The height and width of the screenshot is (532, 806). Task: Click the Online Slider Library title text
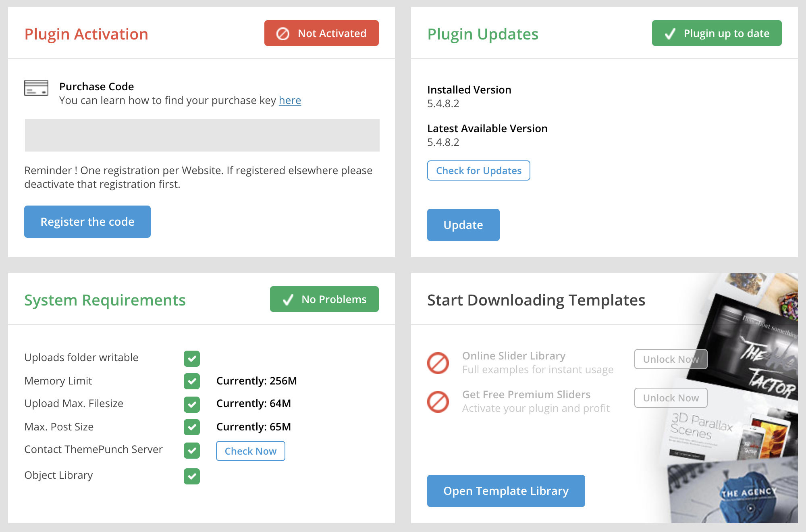(514, 356)
